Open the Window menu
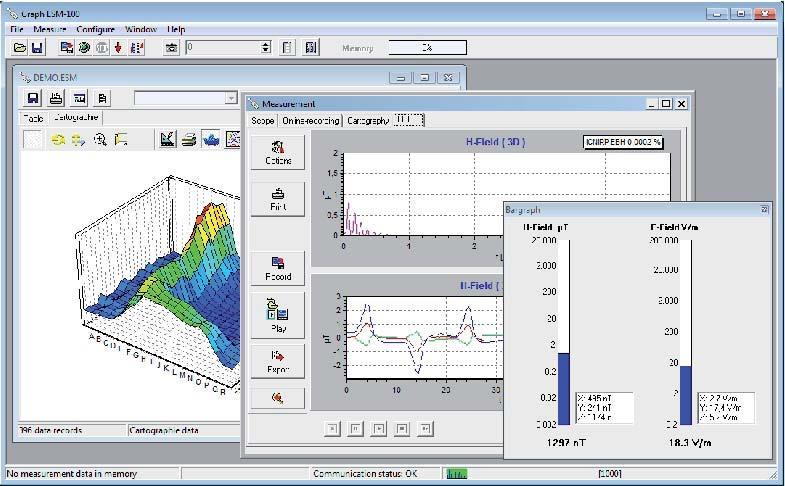 tap(141, 29)
